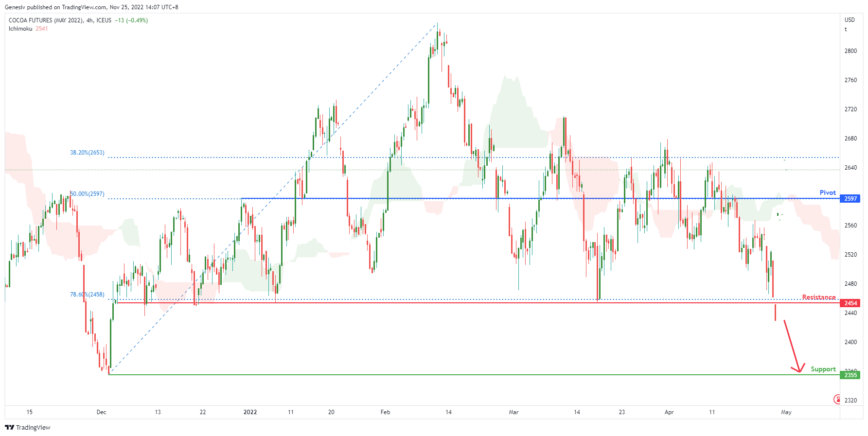This screenshot has height=436, width=868.
Task: Select the Pivot line label
Action: click(x=827, y=192)
